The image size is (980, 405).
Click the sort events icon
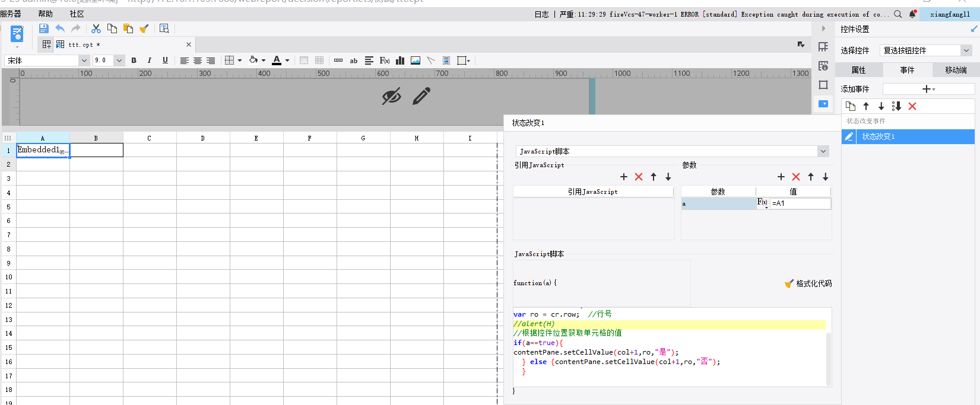tap(897, 106)
